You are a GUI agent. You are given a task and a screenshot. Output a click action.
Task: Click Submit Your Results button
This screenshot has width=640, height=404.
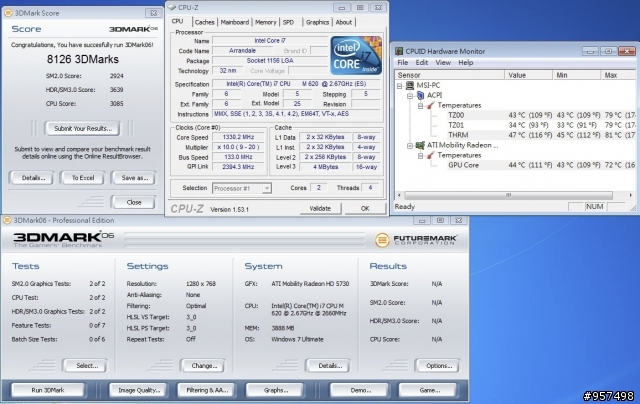click(x=83, y=129)
